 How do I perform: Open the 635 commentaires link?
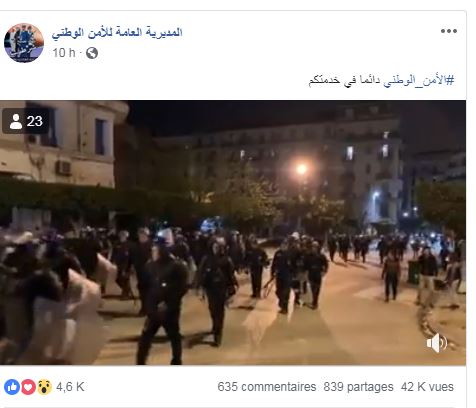(x=267, y=387)
